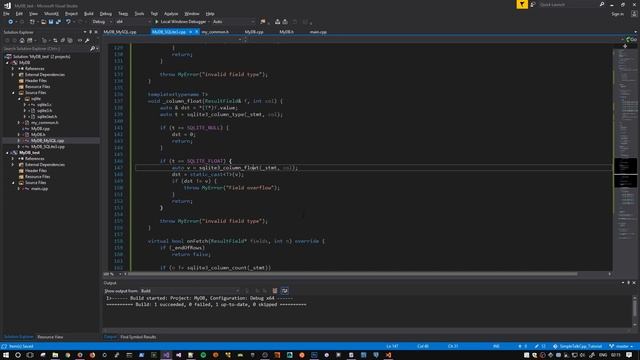The width and height of the screenshot is (640, 360).
Task: Switch to the MyDB.cpp editor tab
Action: coord(254,32)
